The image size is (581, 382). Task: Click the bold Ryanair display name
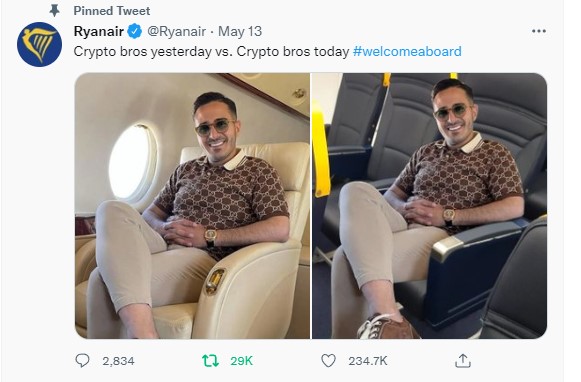99,31
